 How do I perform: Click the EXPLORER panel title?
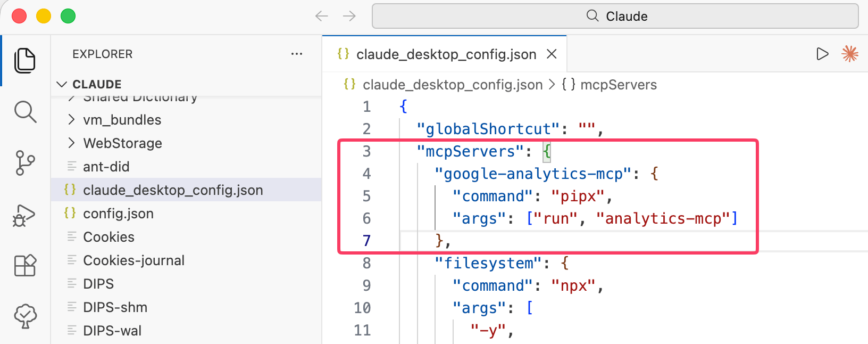[102, 54]
